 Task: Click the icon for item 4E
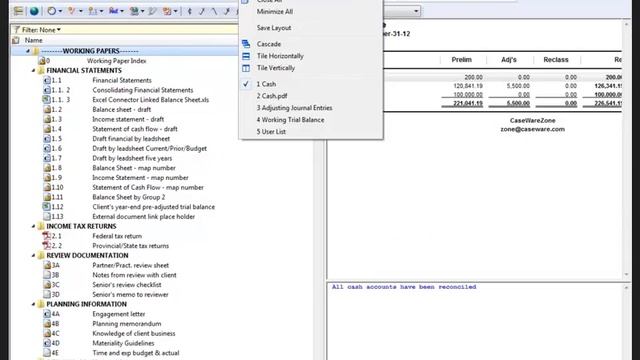pos(47,353)
